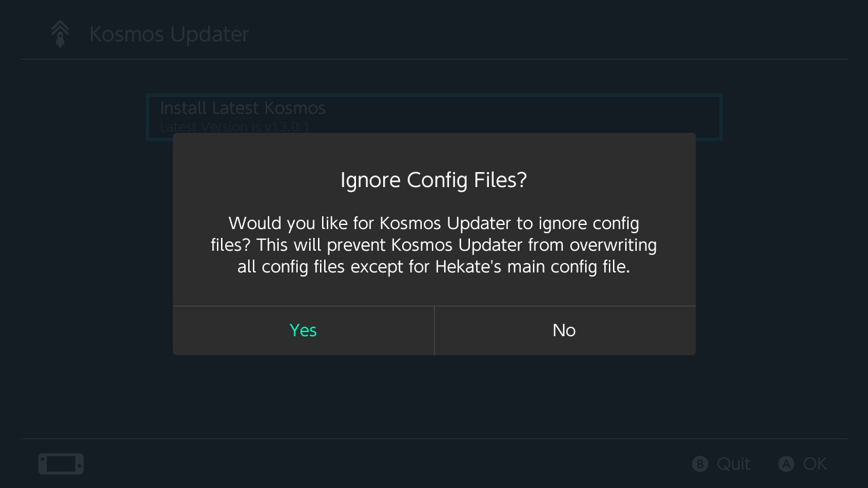Click the horizontal line under the header

click(434, 60)
